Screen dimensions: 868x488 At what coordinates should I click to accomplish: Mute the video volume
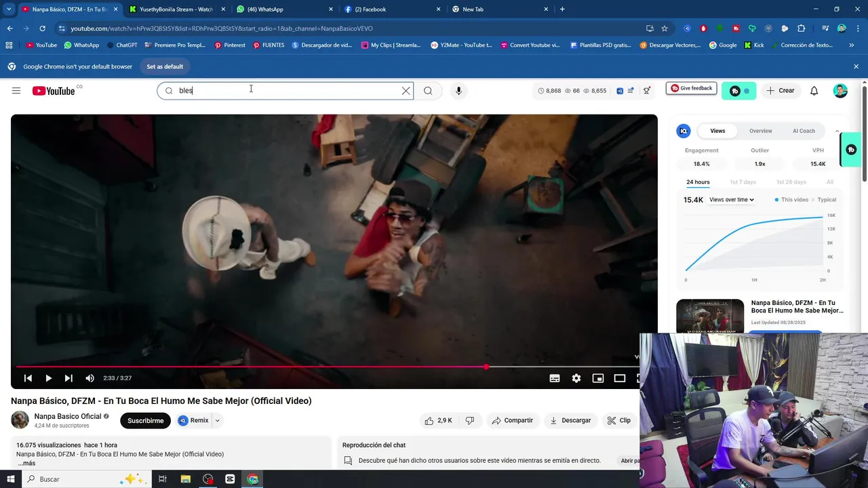coord(90,378)
